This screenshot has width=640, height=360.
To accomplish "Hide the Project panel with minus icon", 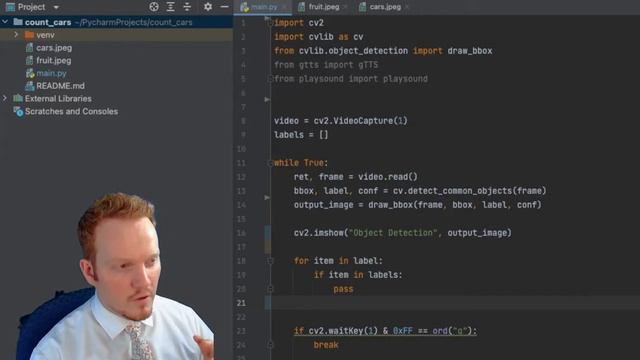I will tap(224, 7).
